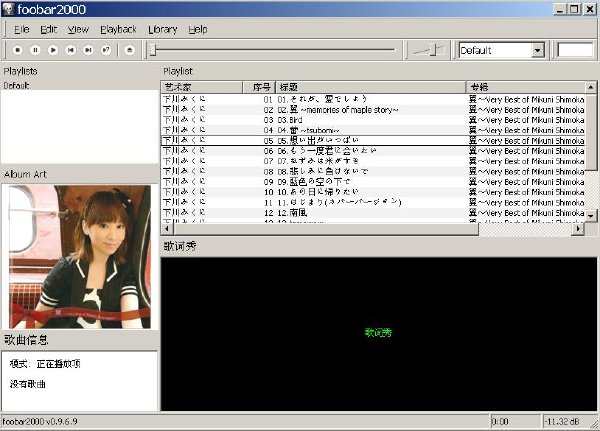Click the empty search field in toolbar
Viewport: 600px width, 431px height.
(575, 50)
